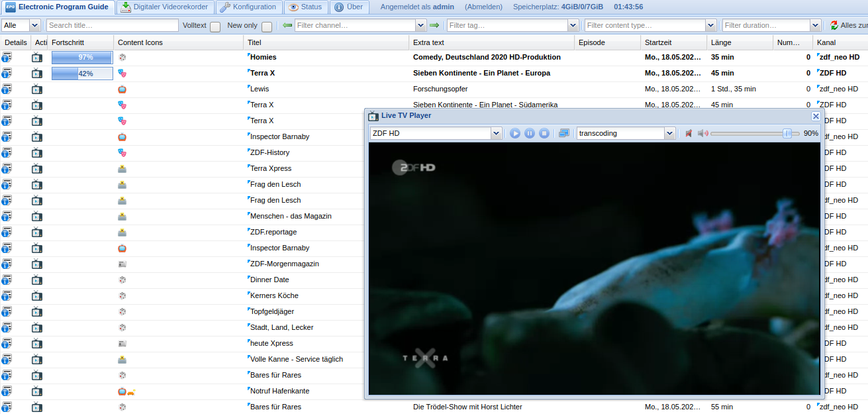Click the content icon for Lewis
The image size is (868, 414).
[122, 89]
